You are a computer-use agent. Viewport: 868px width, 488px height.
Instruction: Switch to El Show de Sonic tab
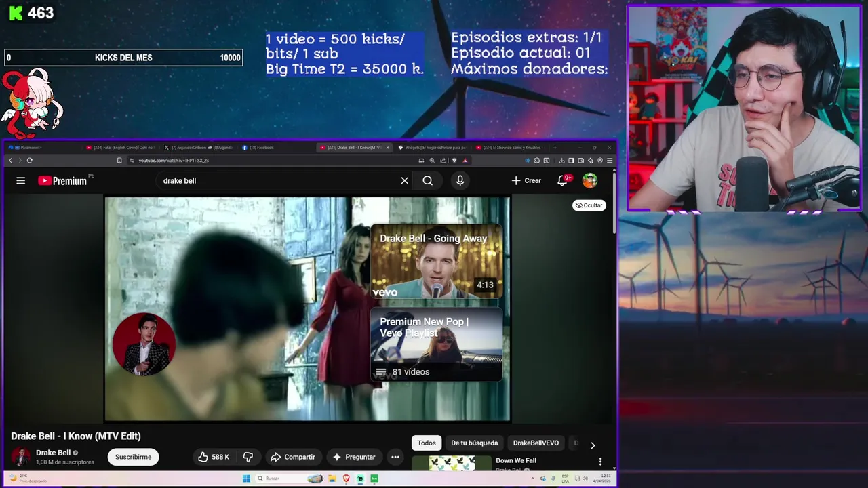coord(509,147)
